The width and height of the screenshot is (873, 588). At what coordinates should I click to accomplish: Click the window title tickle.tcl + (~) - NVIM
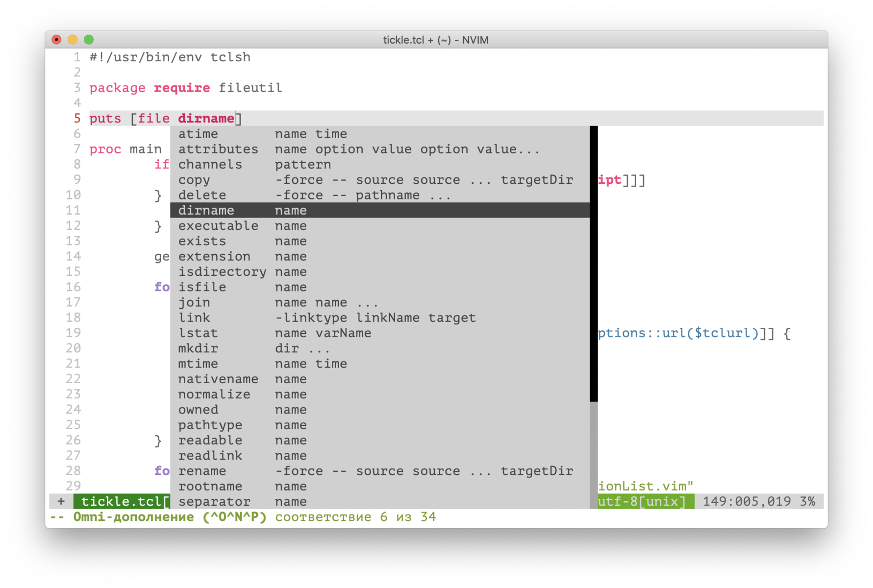pos(436,40)
